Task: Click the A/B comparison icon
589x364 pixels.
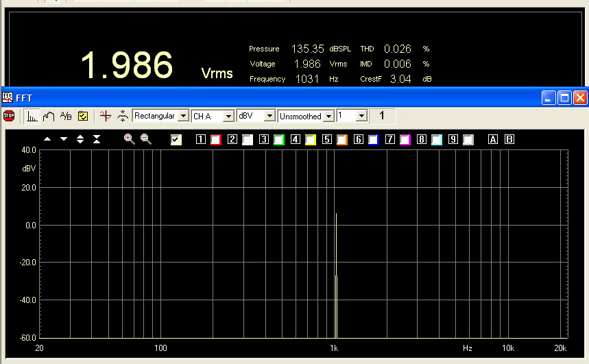Action: tap(66, 116)
